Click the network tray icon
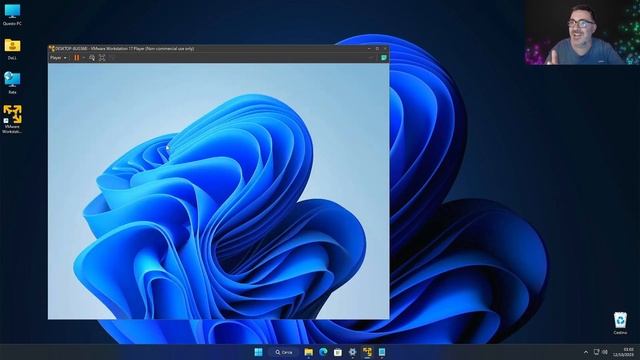This screenshot has width=640, height=360. pyautogui.click(x=596, y=352)
